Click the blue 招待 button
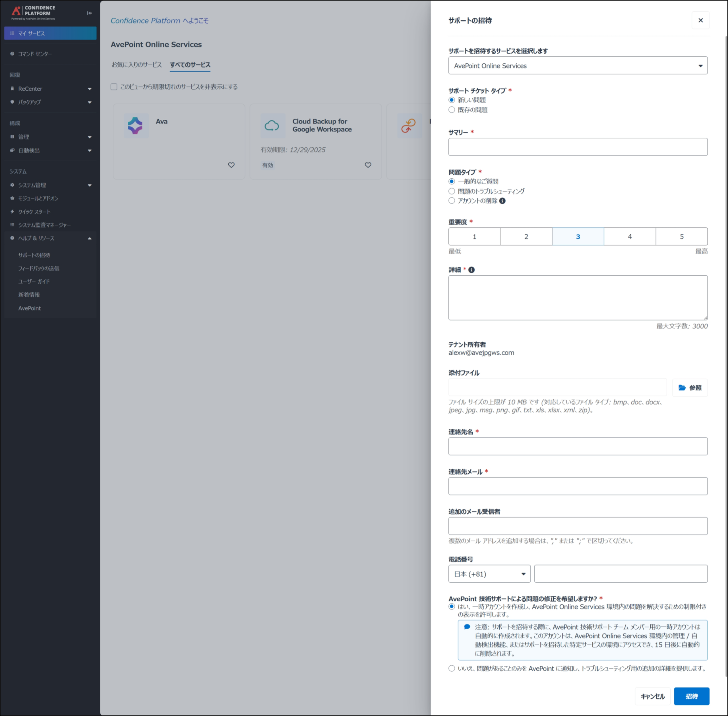The image size is (728, 716). click(691, 696)
